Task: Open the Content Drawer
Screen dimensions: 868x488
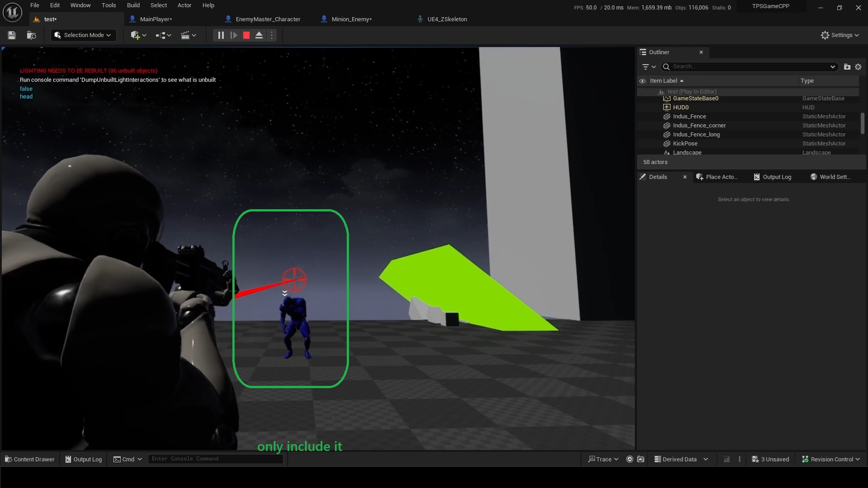Action: 29,459
